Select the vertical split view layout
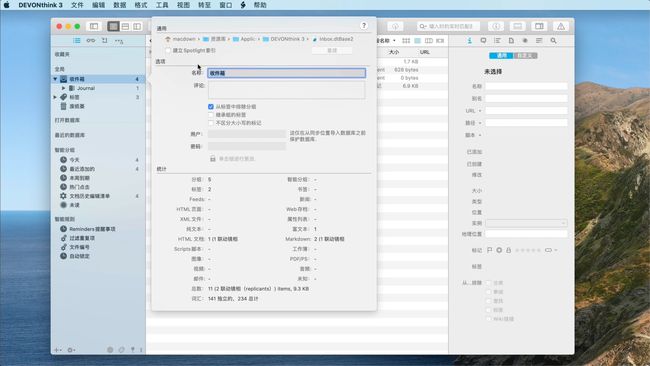Viewport: 650px width, 366px height. (x=137, y=27)
